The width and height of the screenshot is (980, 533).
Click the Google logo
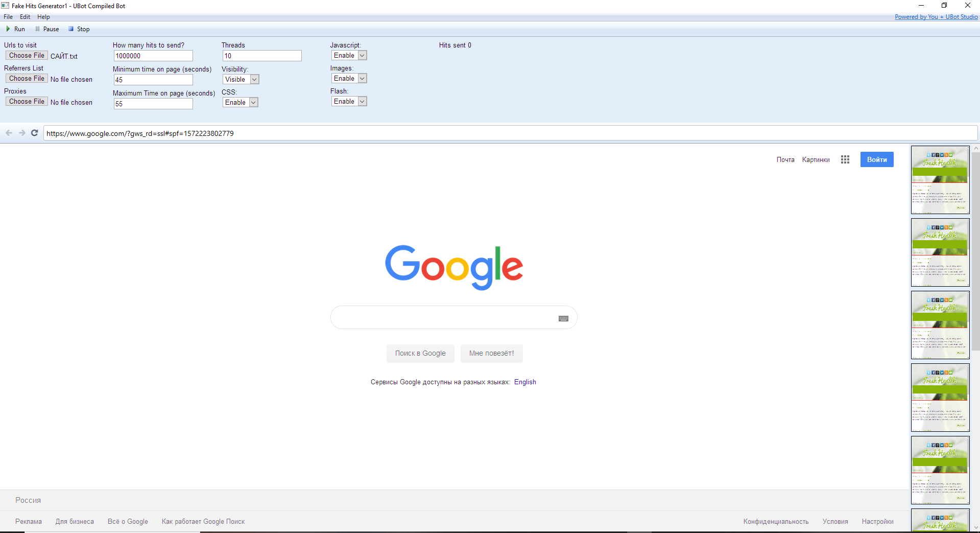454,267
